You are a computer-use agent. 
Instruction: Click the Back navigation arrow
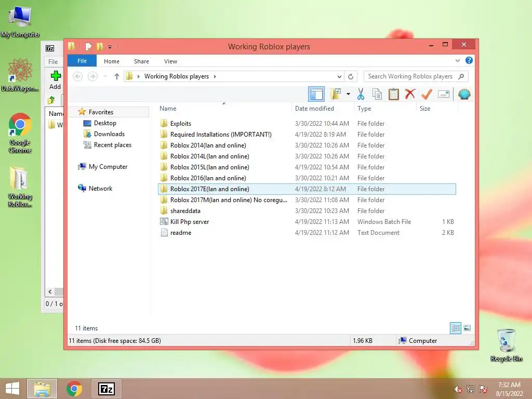point(78,76)
